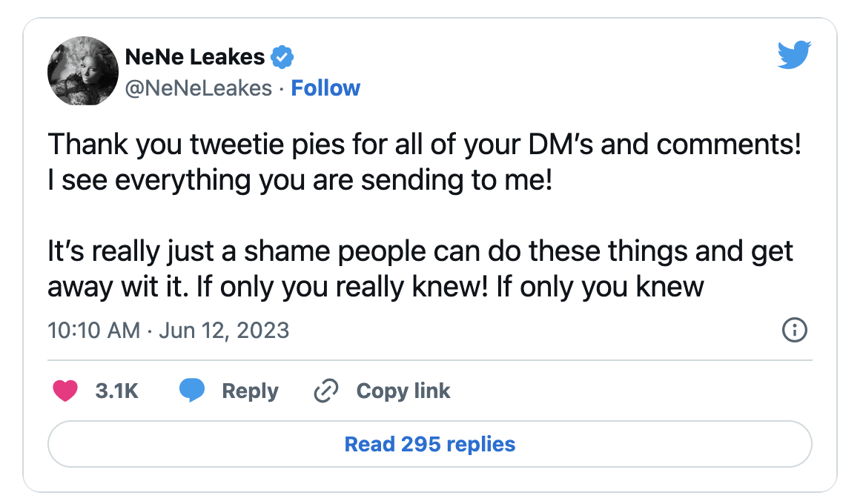Click the Reply text label
863x504 pixels.
[250, 391]
